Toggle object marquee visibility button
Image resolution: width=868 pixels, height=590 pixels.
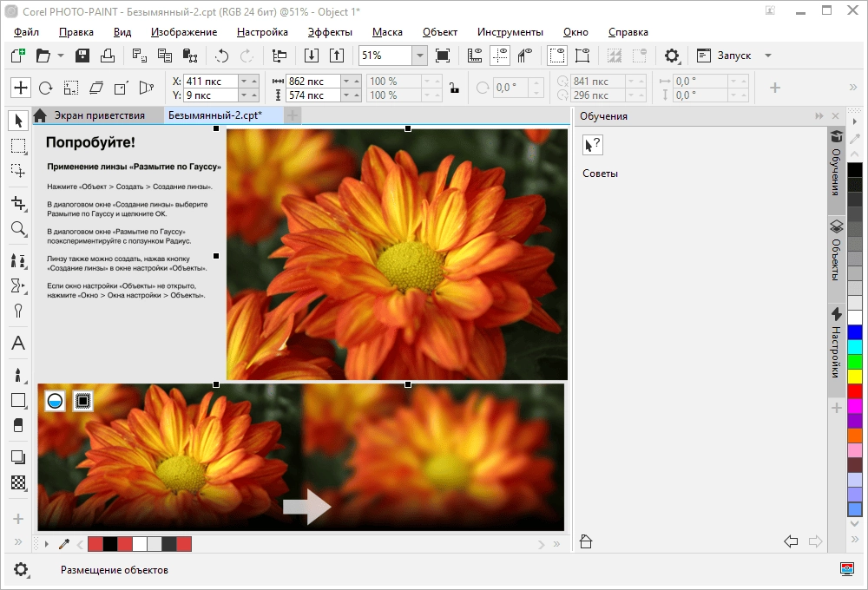click(582, 56)
